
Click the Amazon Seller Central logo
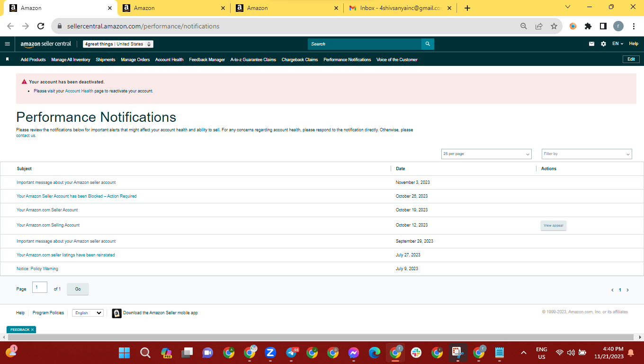coord(46,44)
